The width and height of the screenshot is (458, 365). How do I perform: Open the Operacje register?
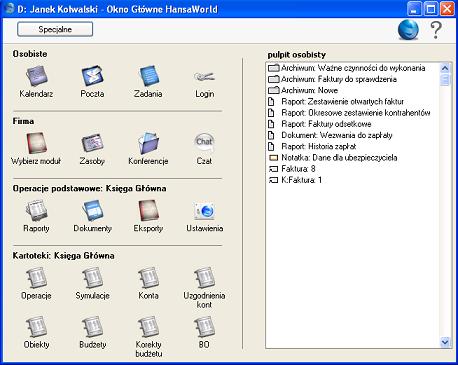tap(37, 278)
